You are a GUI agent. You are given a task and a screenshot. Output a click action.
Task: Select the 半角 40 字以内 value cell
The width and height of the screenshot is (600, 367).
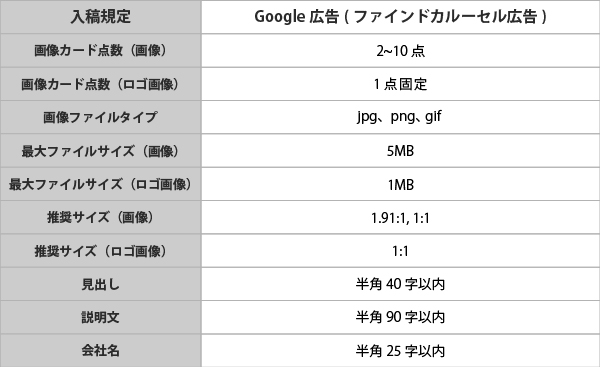[400, 284]
